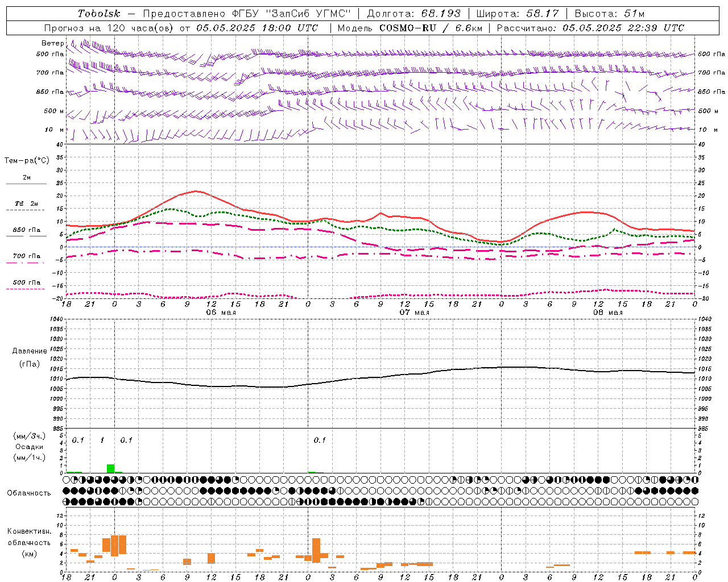
Task: Click the (мм/3ч.) precipitation unit label
Action: [x=29, y=436]
